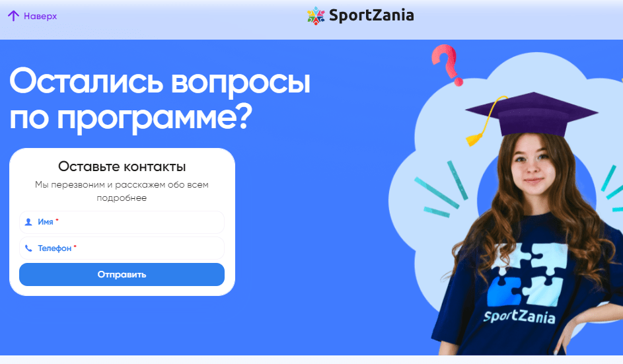Open SportZania header logo text
This screenshot has width=623, height=364.
coord(371,15)
